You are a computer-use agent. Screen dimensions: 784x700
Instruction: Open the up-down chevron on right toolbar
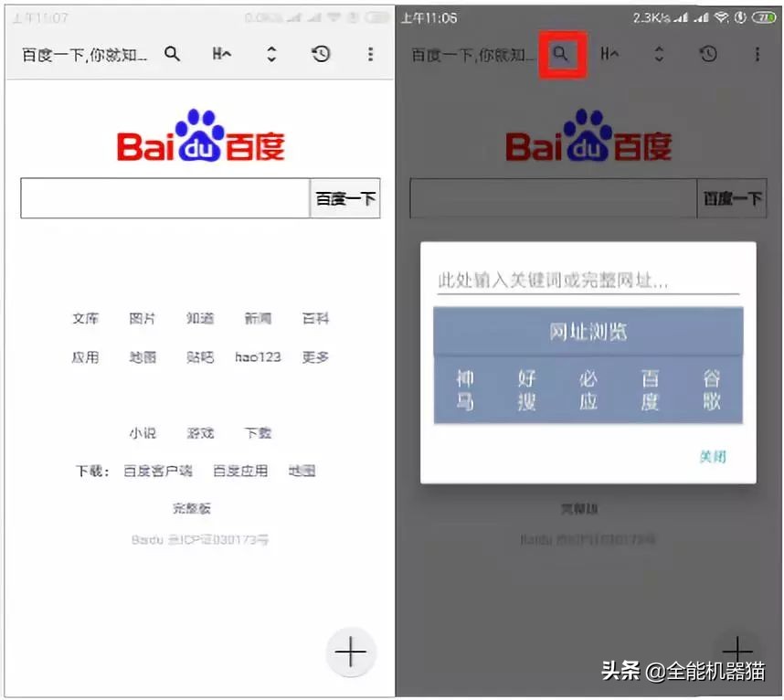660,55
